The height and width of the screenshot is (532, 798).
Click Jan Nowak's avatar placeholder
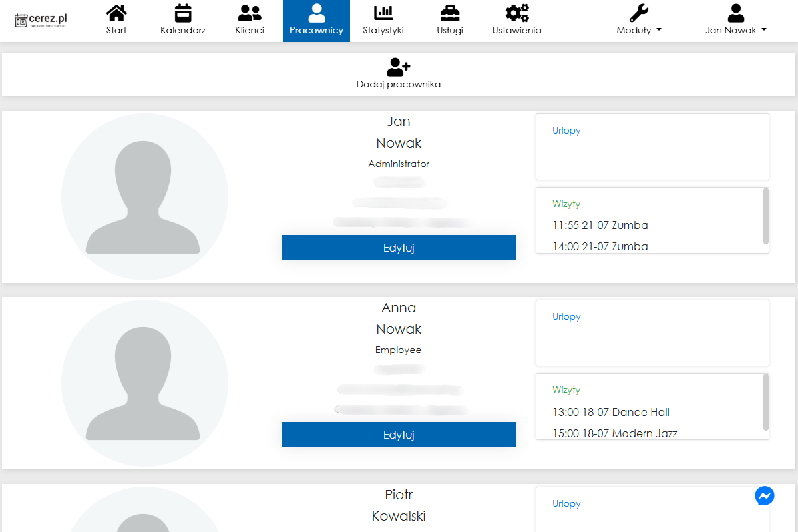145,198
